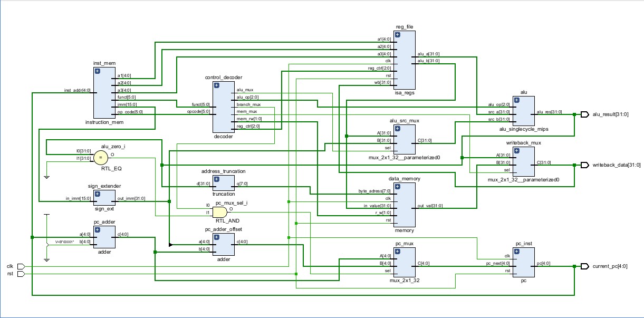The height and width of the screenshot is (318, 644).
Task: Expand the pc_adder_offset block plus icon
Action: pos(217,237)
